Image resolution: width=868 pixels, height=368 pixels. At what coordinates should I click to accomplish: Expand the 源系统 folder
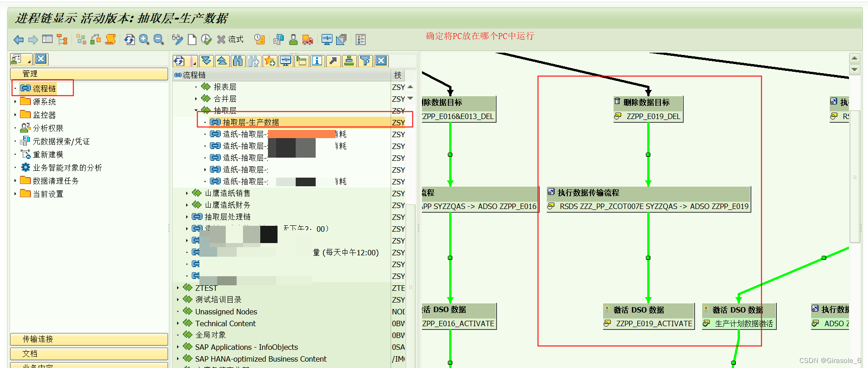coord(15,101)
